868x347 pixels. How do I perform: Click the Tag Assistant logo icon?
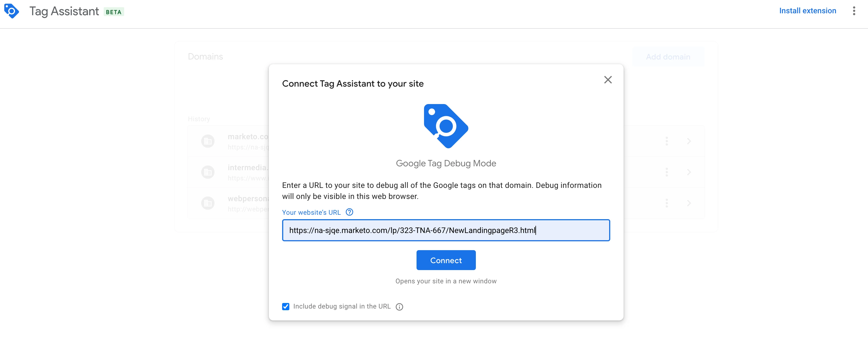tap(11, 11)
